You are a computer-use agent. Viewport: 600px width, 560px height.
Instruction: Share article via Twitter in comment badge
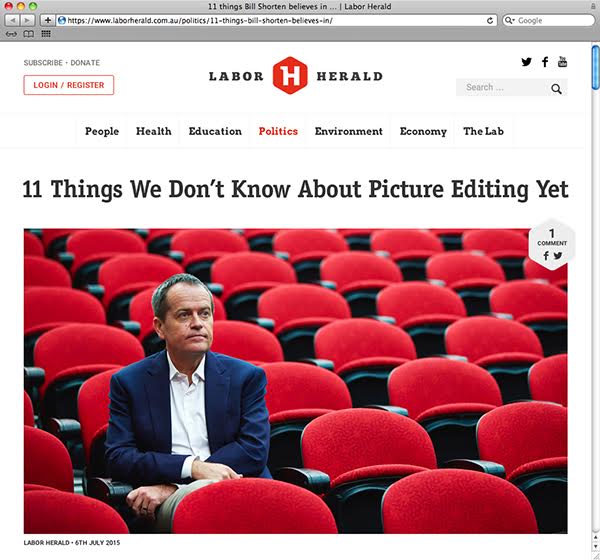(558, 256)
